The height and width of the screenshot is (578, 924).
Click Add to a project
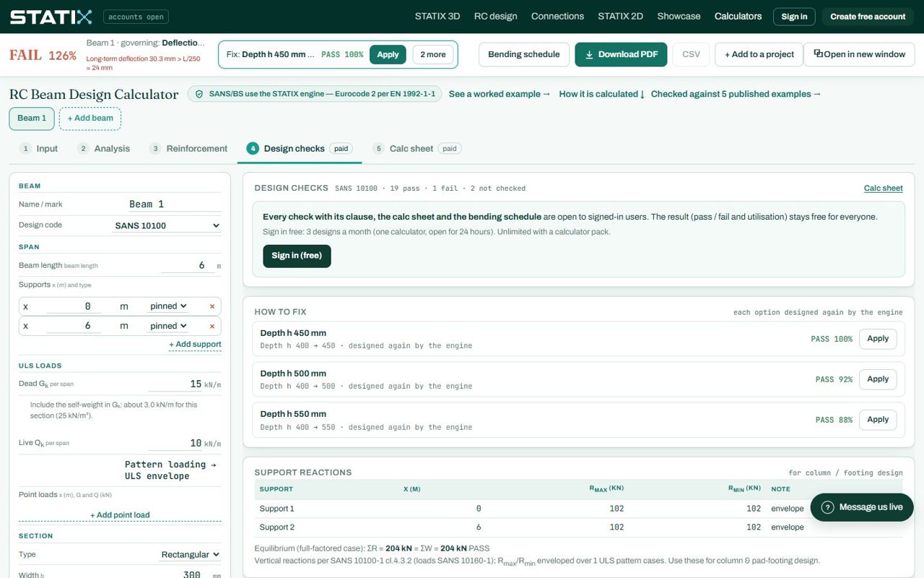(759, 54)
